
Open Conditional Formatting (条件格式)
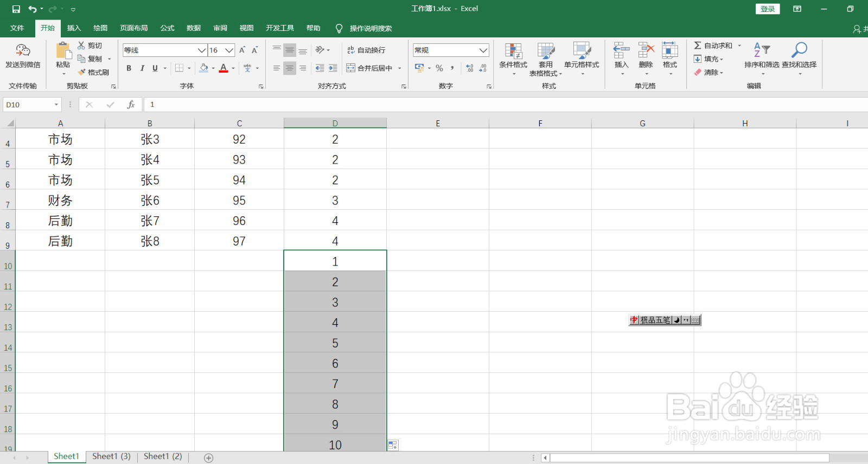pos(513,59)
